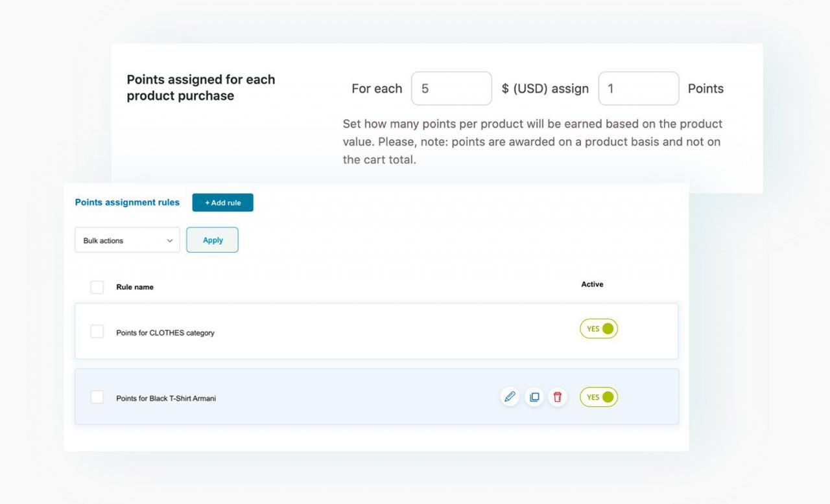Delete the Black T-Shirt Armani rule via trash icon

[557, 396]
